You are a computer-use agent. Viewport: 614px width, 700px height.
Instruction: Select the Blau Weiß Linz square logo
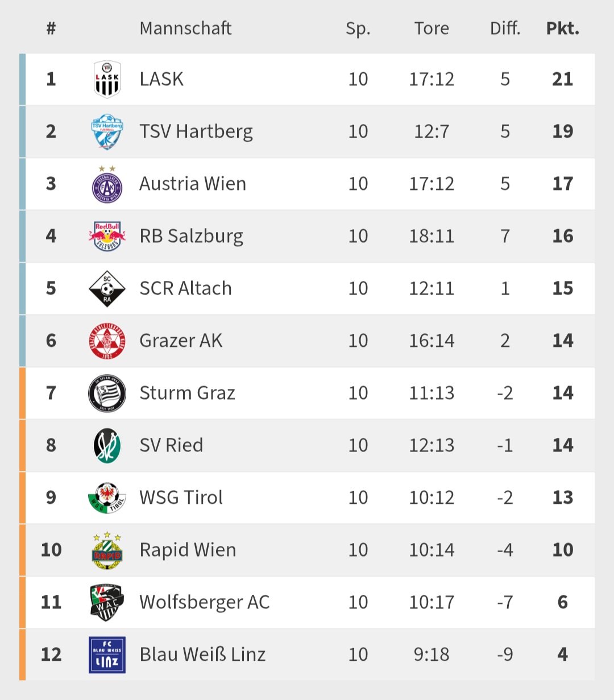pyautogui.click(x=107, y=655)
